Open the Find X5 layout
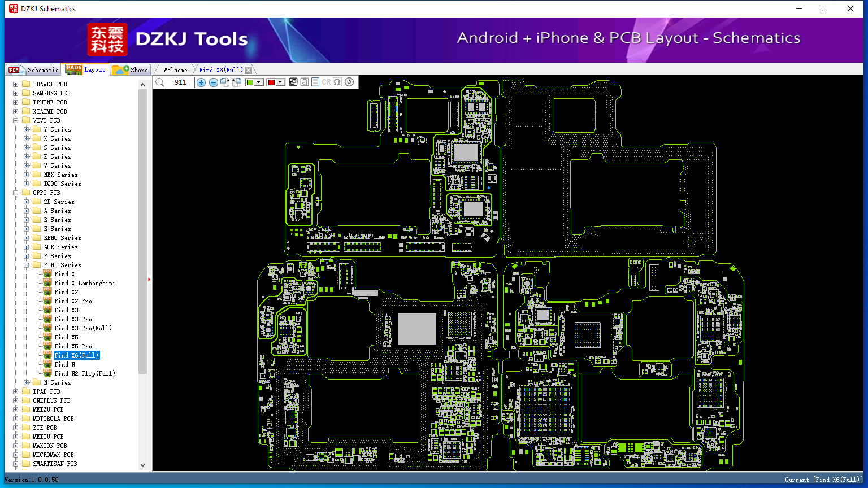 pos(66,337)
